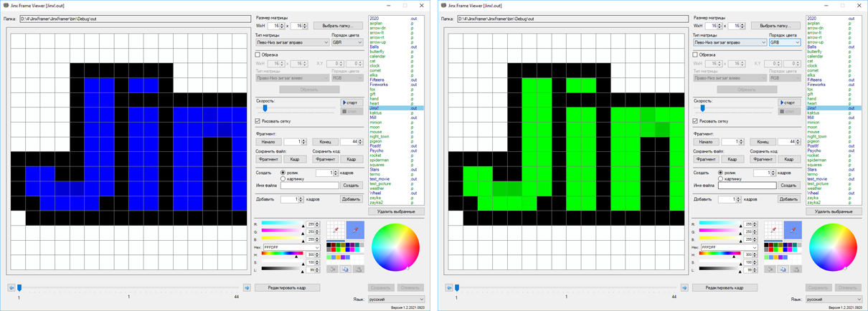The width and height of the screenshot is (868, 311).
Task: Click Редактировать кадр button in left window
Action: pos(287,287)
